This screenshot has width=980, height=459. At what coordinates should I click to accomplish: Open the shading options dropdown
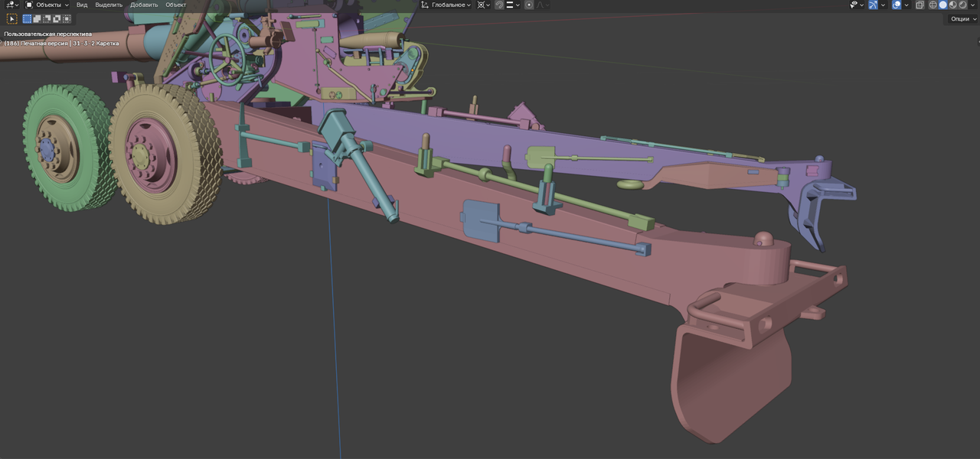click(x=972, y=5)
